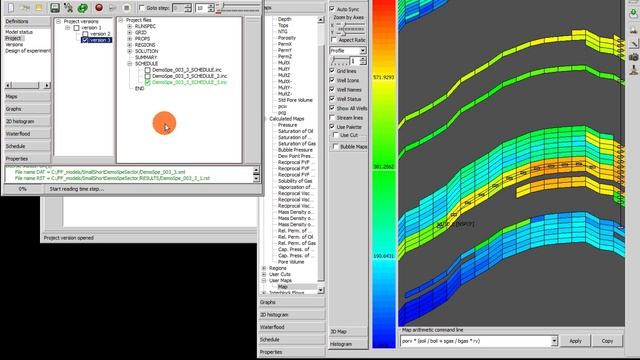Click the map arithmetic command input field
This screenshot has height=360, width=640.
476,341
